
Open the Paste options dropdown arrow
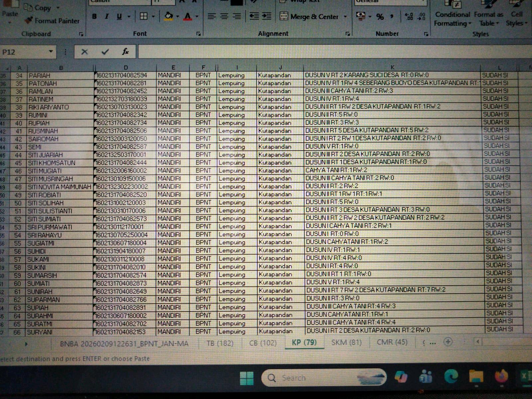[x=10, y=22]
